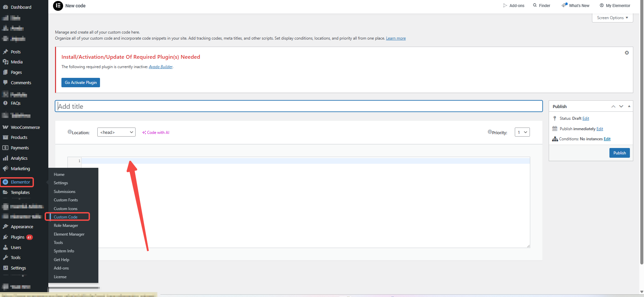Click the Users icon in sidebar

point(5,247)
